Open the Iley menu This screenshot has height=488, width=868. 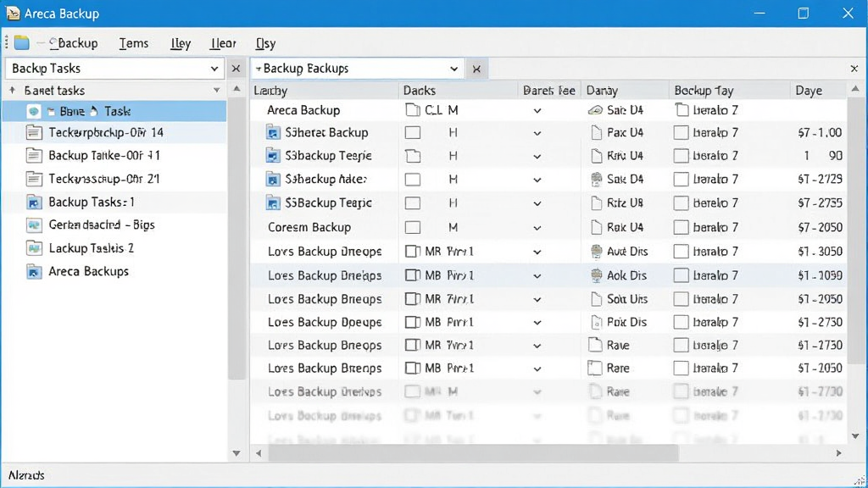tap(181, 43)
